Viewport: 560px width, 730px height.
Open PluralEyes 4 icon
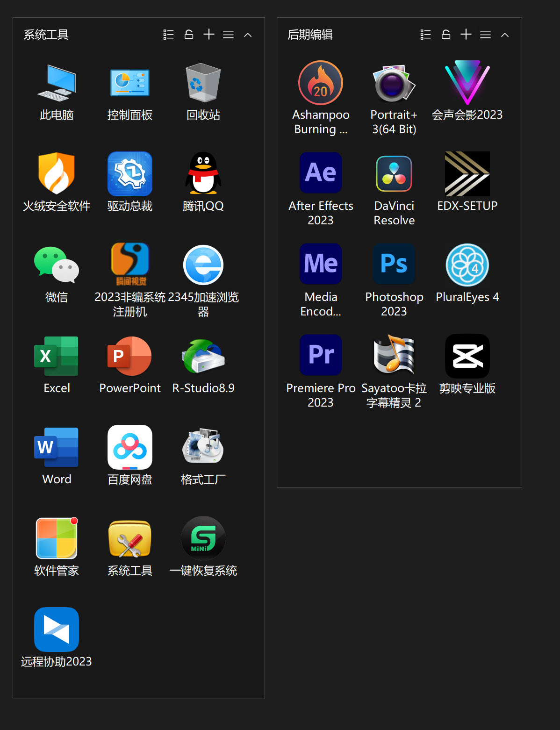(467, 265)
